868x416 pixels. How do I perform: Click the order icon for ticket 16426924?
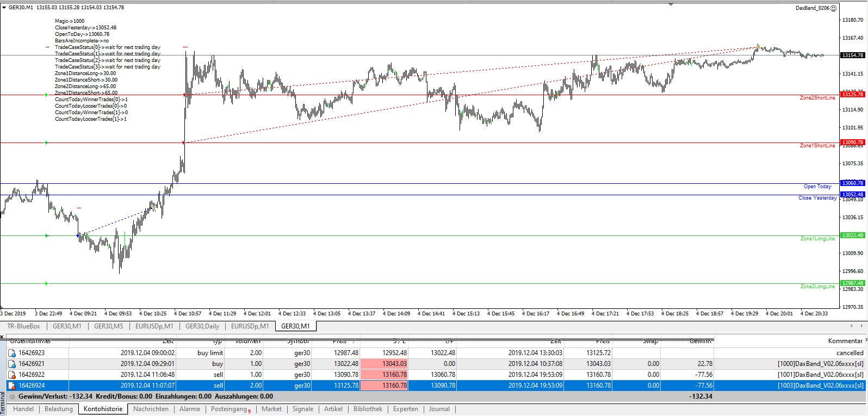(x=12, y=386)
